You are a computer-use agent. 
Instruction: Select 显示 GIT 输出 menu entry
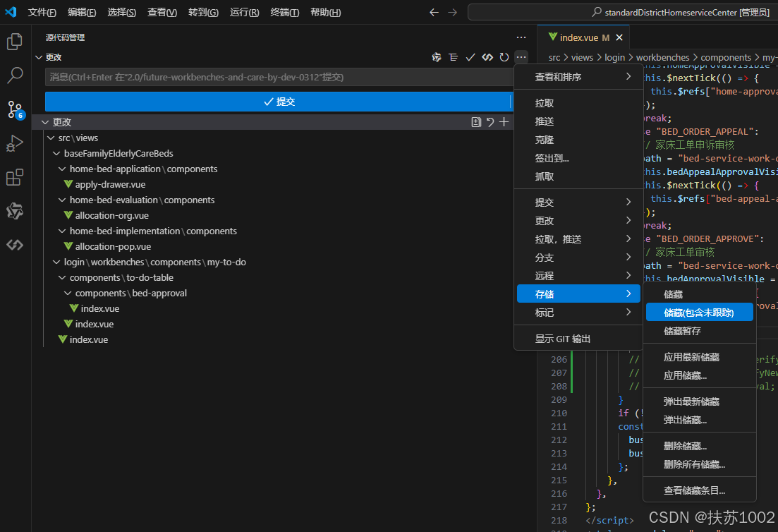pyautogui.click(x=578, y=339)
